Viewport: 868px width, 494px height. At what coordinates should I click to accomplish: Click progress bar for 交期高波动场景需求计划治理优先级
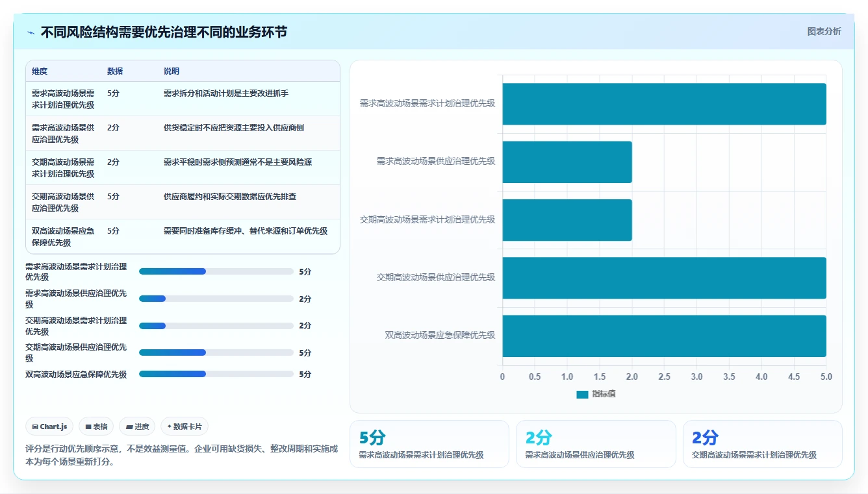click(x=216, y=326)
